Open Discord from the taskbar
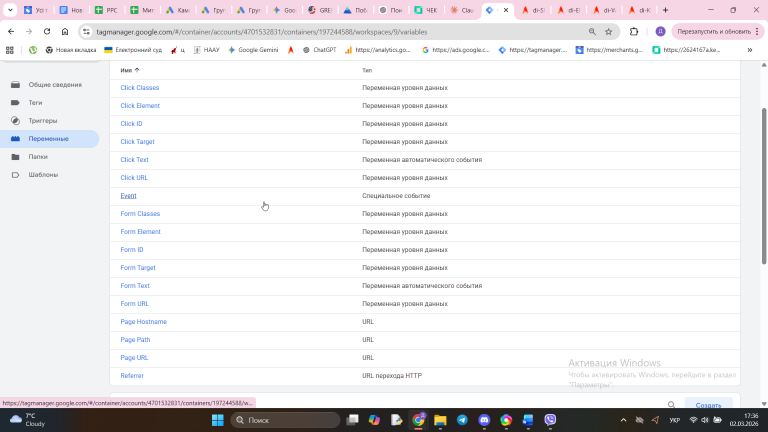768x432 pixels. (x=484, y=420)
